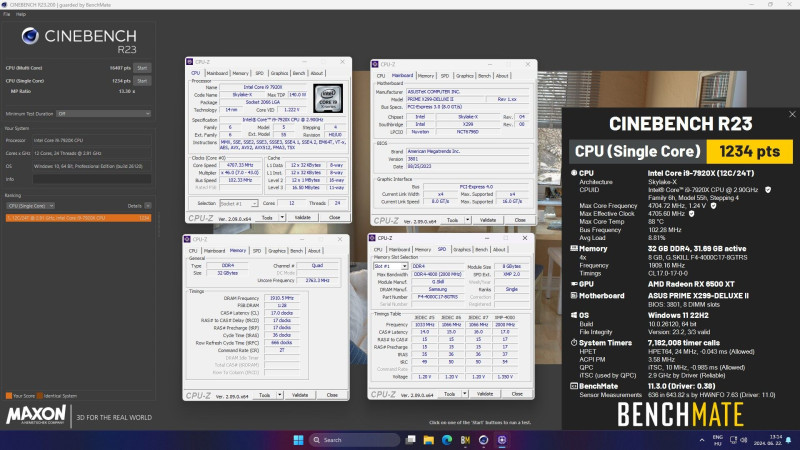Open Task View from the taskbar
The height and width of the screenshot is (450, 800).
[x=410, y=440]
